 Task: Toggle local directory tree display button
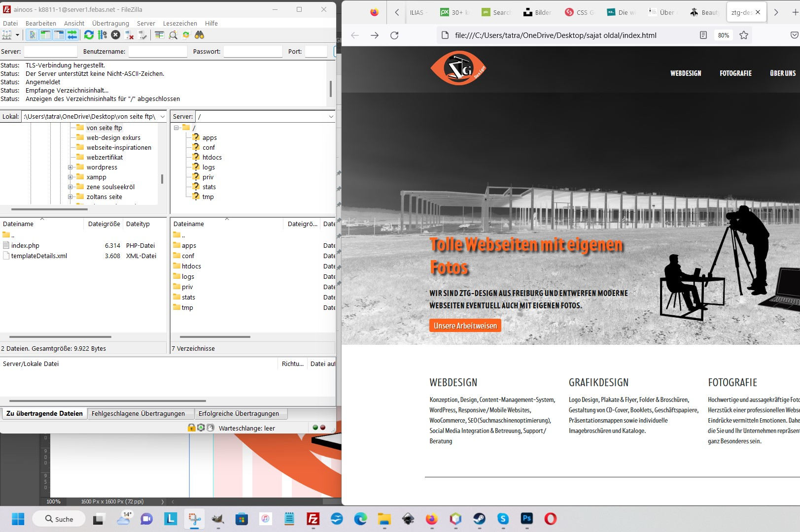pyautogui.click(x=45, y=35)
